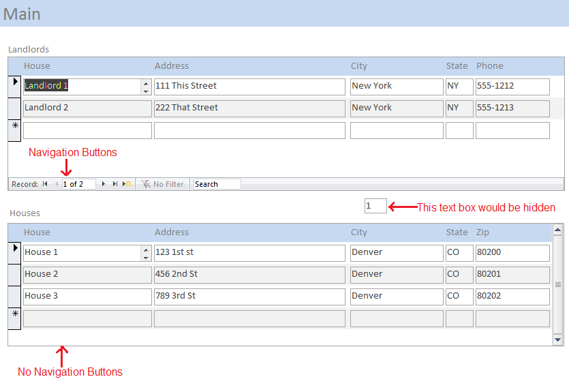Go to previous record in Landlords navigation

(x=57, y=184)
